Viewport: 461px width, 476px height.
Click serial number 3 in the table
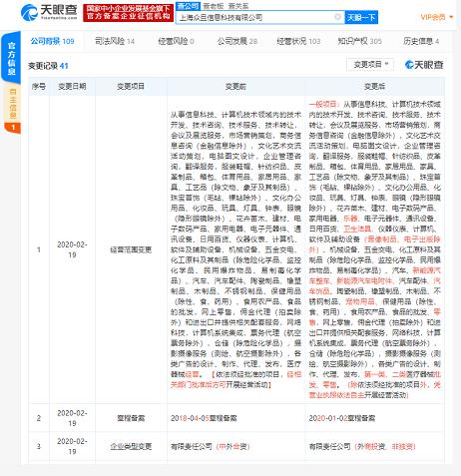click(x=39, y=446)
